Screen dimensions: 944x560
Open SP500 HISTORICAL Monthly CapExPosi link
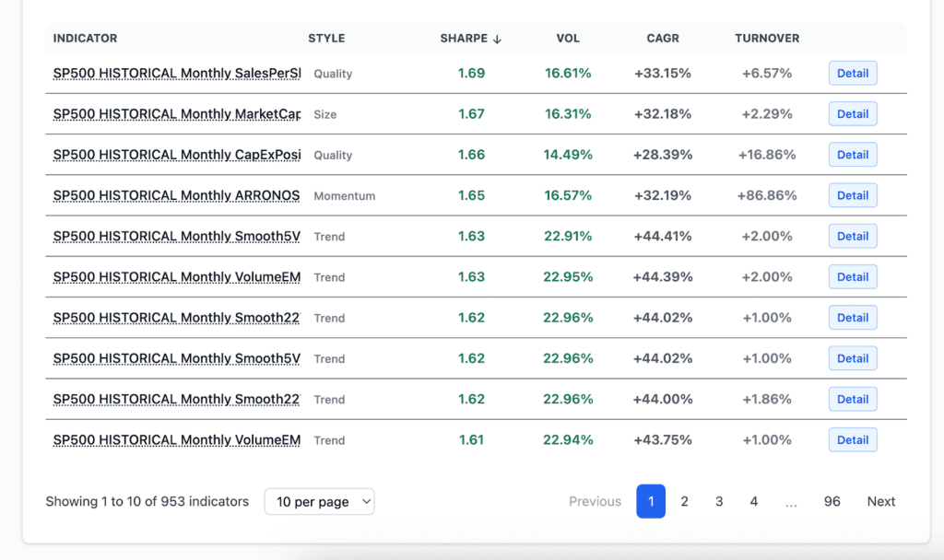click(x=177, y=155)
